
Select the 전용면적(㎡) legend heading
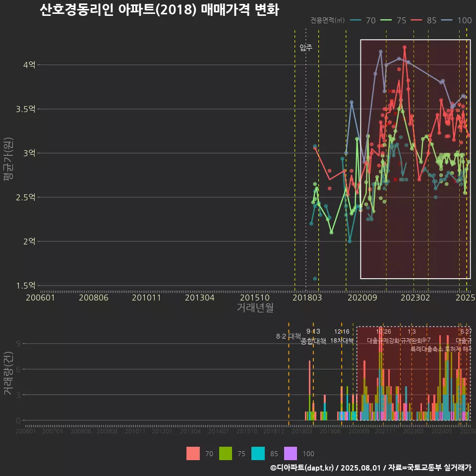(327, 20)
